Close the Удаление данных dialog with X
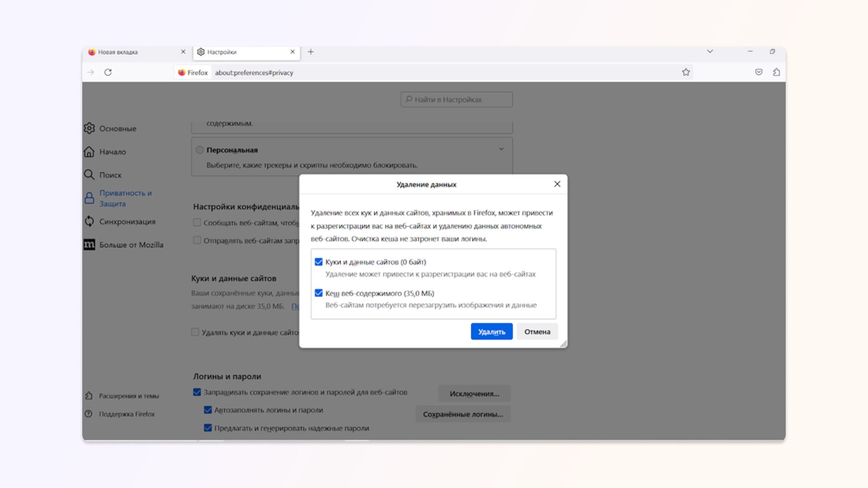This screenshot has width=868, height=488. pyautogui.click(x=557, y=184)
